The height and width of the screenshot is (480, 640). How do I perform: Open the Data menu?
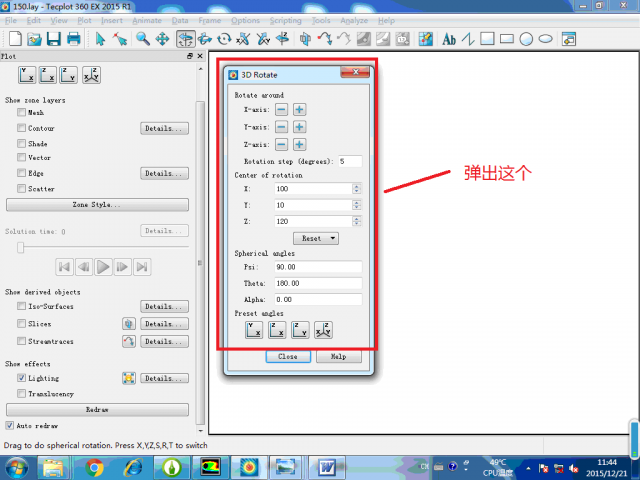coord(180,20)
